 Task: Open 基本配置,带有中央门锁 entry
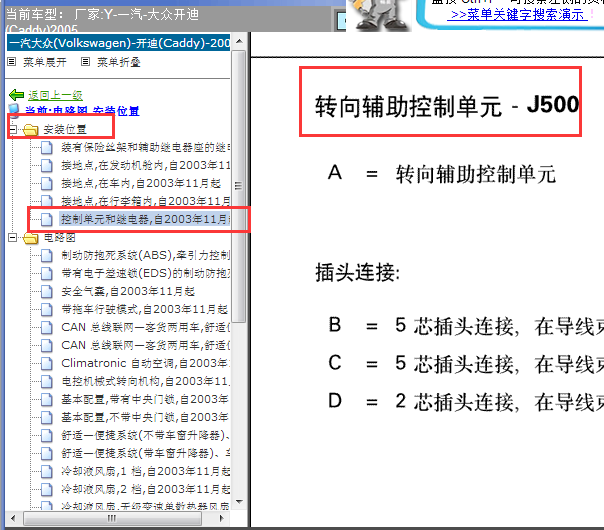(x=145, y=399)
